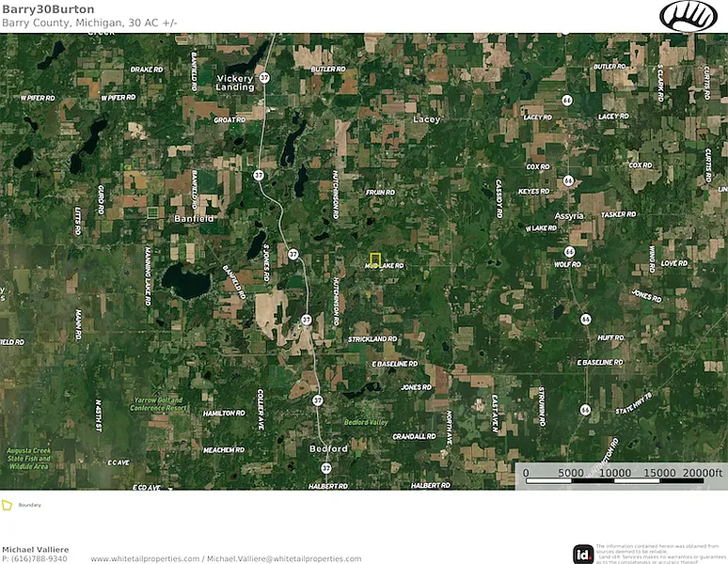728x564 pixels.
Task: Click the yellow Boundary legend symbol
Action: pos(7,505)
